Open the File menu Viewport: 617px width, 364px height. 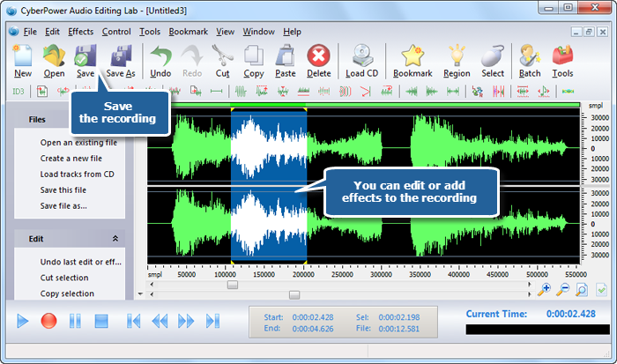tap(30, 32)
